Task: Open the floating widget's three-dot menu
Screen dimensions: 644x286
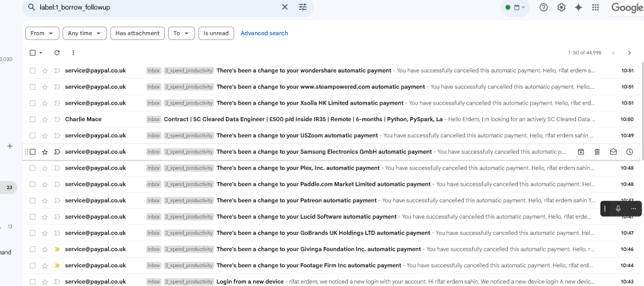Action: [x=633, y=209]
